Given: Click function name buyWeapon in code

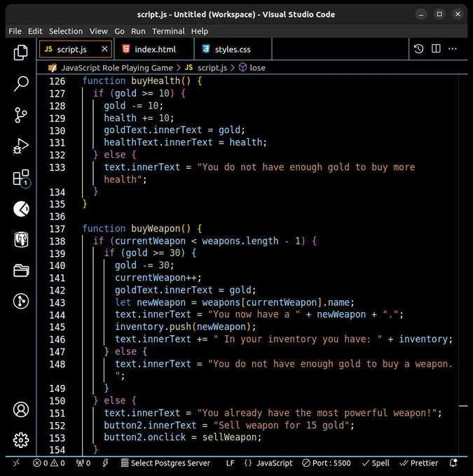Looking at the screenshot, I should (x=156, y=228).
